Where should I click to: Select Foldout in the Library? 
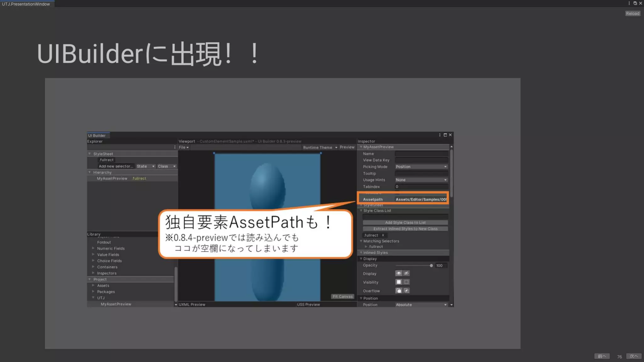tap(104, 242)
